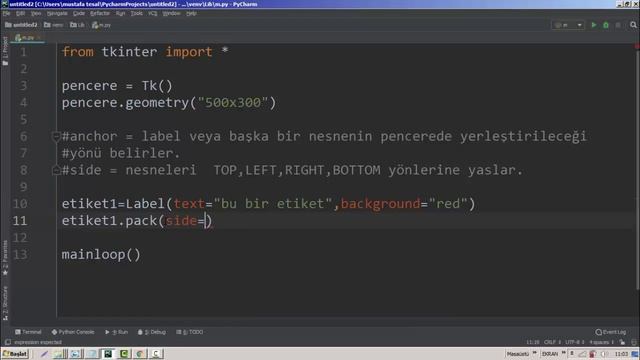The width and height of the screenshot is (640, 360).
Task: Open the Debug tool window
Action: tap(152, 332)
